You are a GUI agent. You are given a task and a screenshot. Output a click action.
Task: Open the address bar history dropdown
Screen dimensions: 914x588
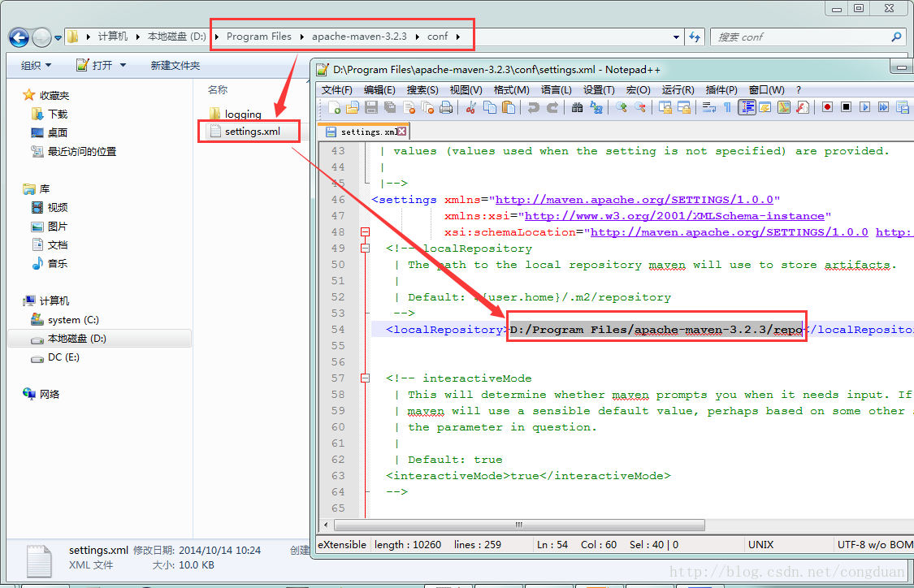tap(676, 37)
